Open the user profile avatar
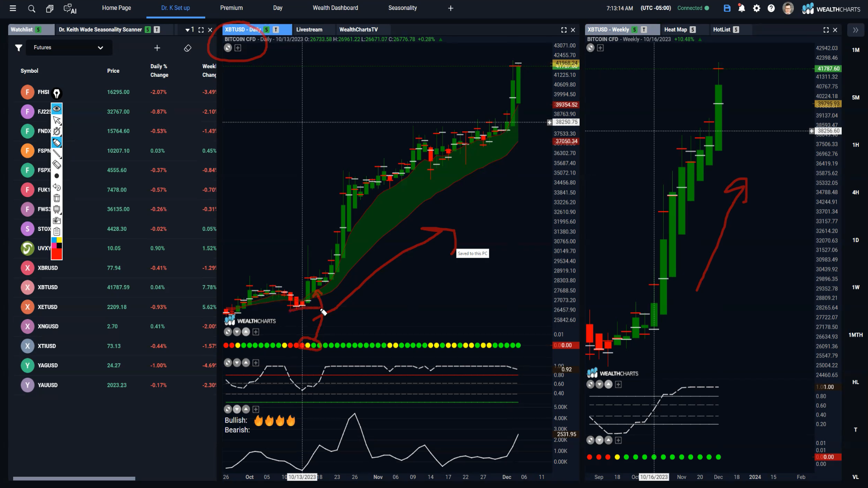This screenshot has height=488, width=868. pos(788,8)
